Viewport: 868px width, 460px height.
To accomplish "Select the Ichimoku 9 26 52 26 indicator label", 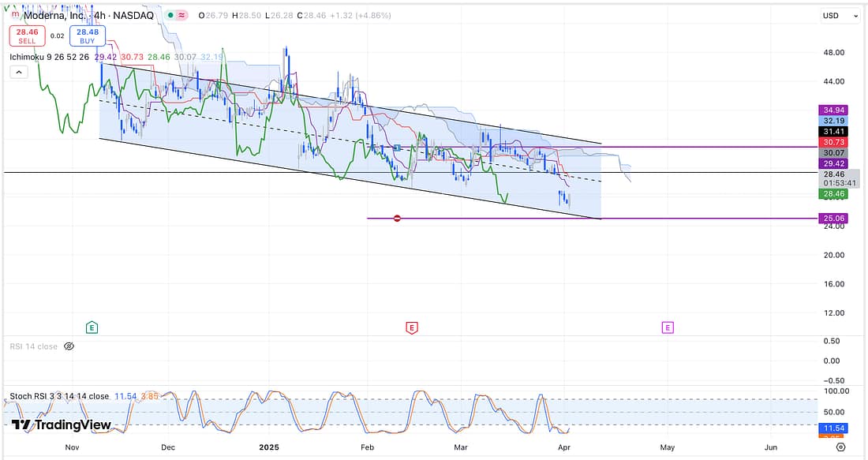I will pyautogui.click(x=49, y=57).
